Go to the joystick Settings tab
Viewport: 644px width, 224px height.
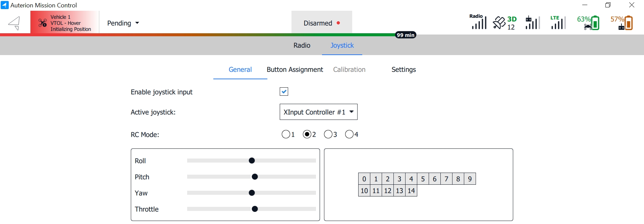click(x=404, y=70)
